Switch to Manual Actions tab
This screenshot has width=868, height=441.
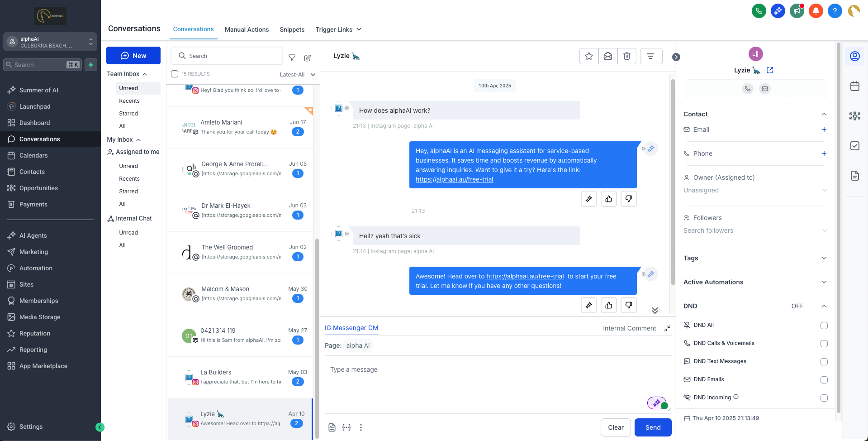(247, 29)
